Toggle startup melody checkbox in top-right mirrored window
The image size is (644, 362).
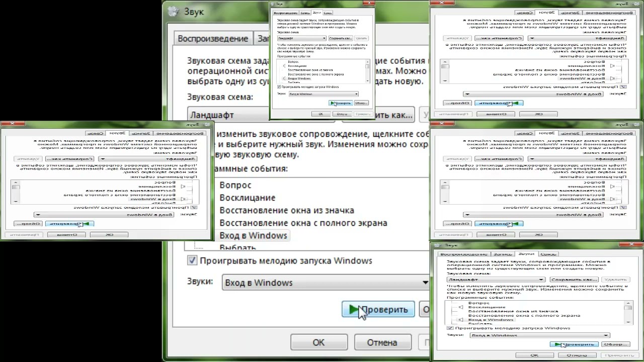[x=623, y=87]
